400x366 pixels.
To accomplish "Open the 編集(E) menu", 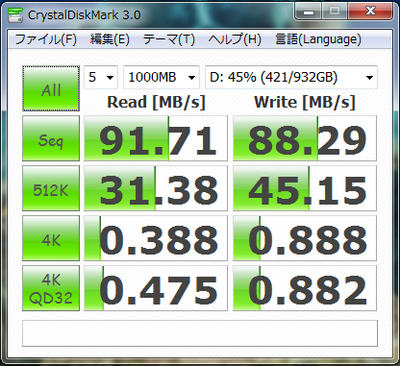I will (110, 40).
